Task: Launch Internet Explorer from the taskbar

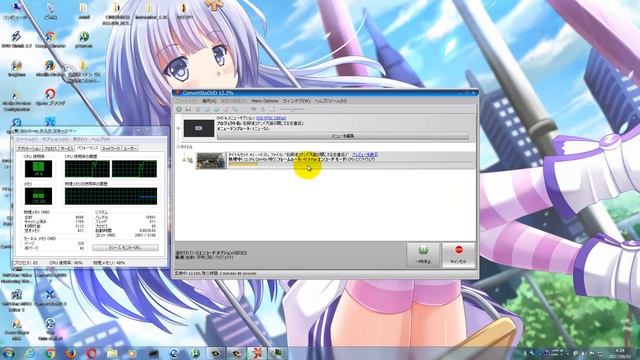Action: point(30,353)
